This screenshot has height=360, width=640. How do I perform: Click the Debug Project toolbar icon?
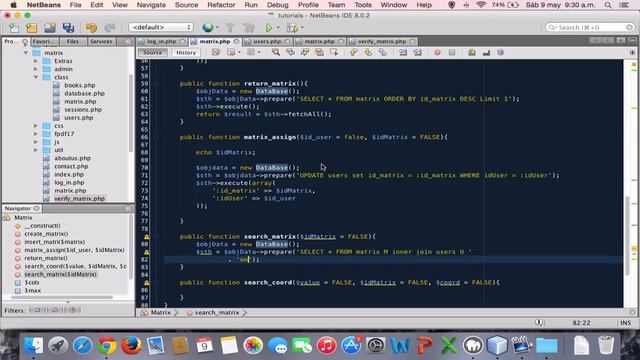click(292, 27)
